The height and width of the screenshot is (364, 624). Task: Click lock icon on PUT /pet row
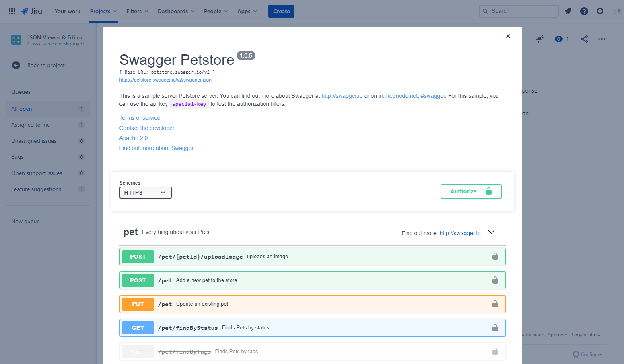pos(495,304)
